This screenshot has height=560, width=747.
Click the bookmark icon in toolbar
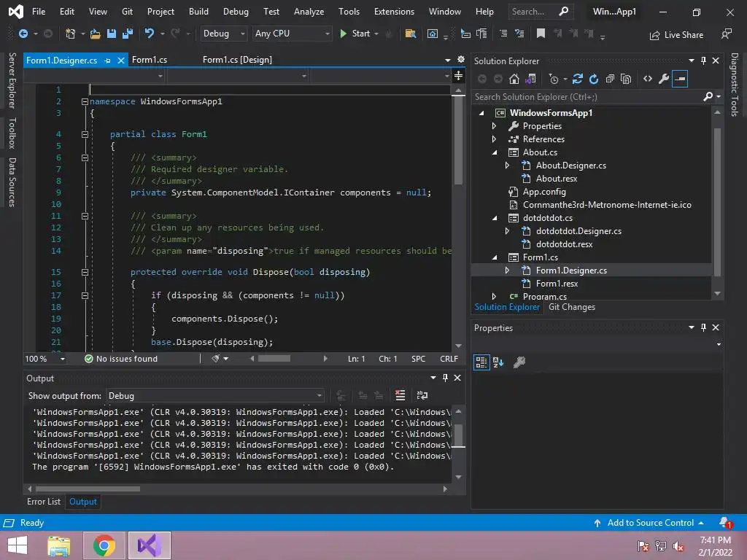pyautogui.click(x=541, y=34)
